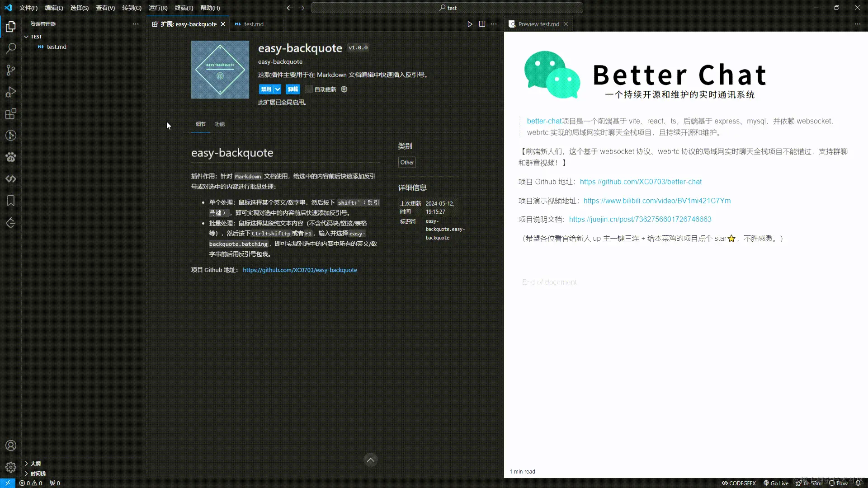
Task: Switch to the test.md editor tab
Action: [x=253, y=24]
